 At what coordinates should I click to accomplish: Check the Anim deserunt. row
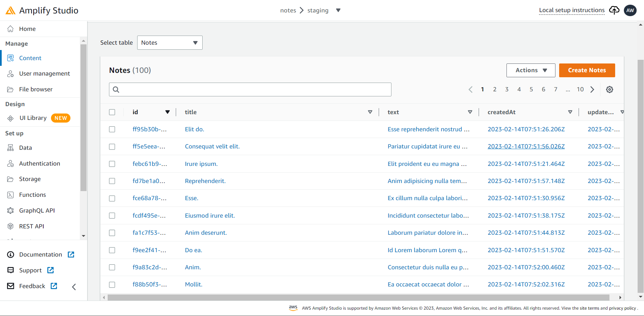click(x=112, y=233)
